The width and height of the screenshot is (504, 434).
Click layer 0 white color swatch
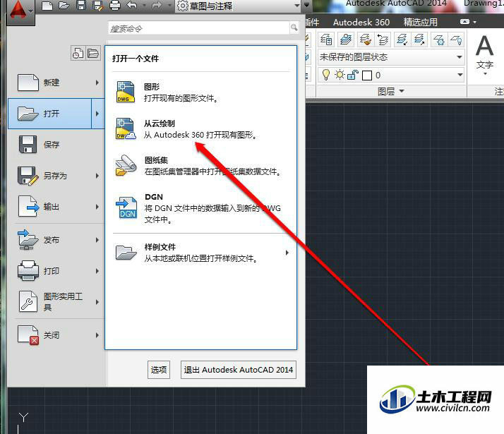tap(367, 76)
